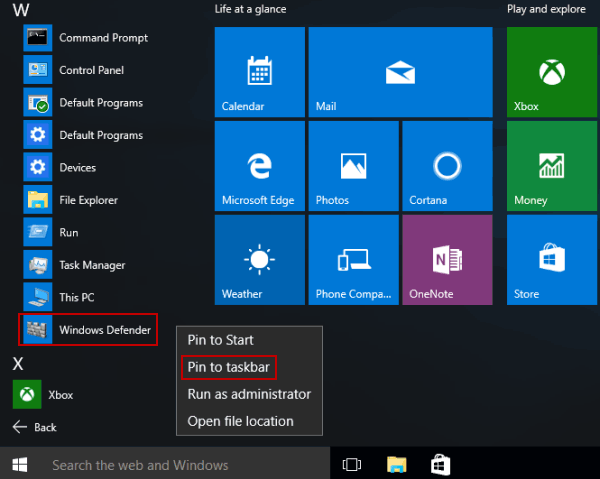Click the Windows Defender text label
This screenshot has height=479, width=600.
(x=105, y=330)
